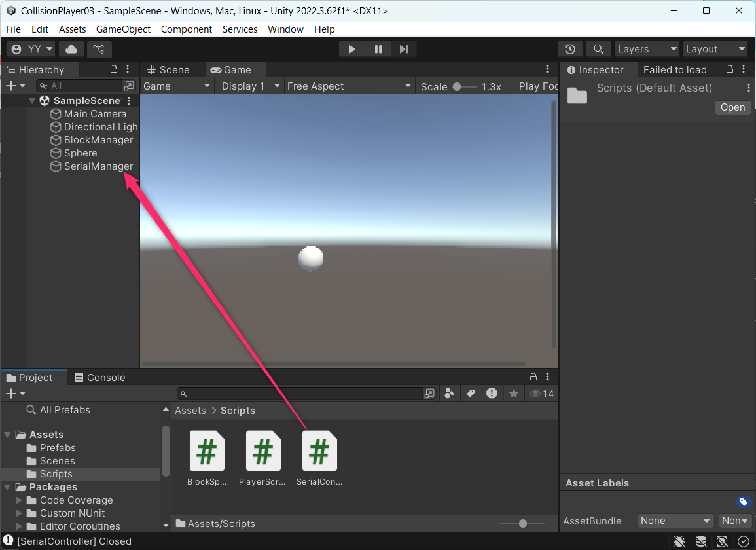Switch to the Console tab
The height and width of the screenshot is (550, 756).
pyautogui.click(x=100, y=378)
